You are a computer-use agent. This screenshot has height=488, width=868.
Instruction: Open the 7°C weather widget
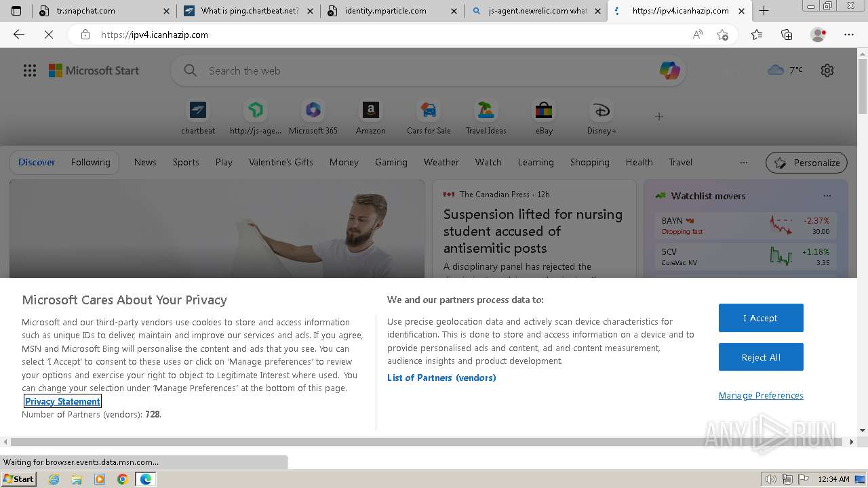(x=785, y=70)
